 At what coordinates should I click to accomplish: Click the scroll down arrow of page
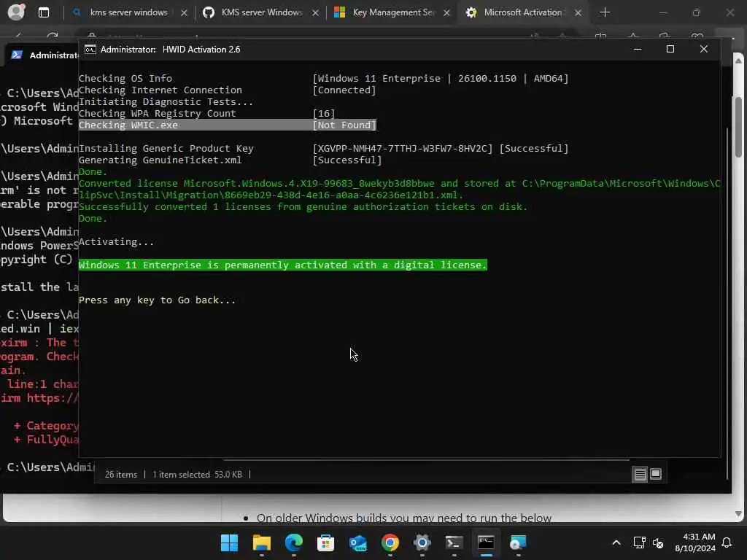click(x=738, y=514)
